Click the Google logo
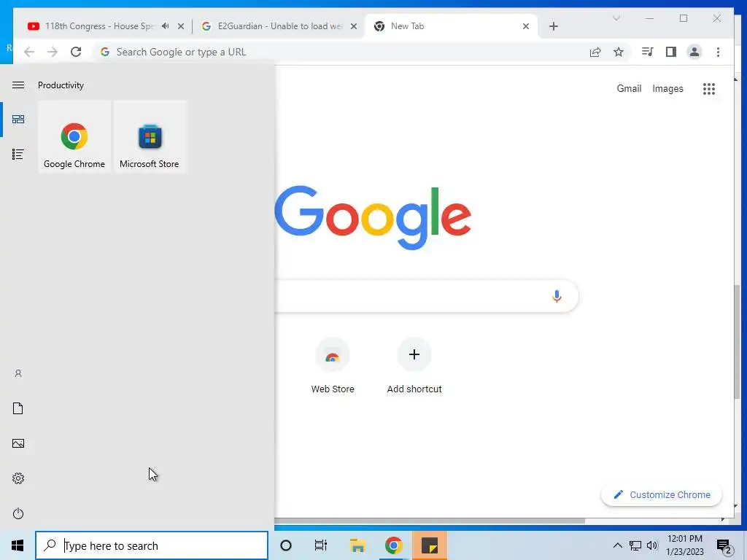This screenshot has height=560, width=747. coord(373,217)
